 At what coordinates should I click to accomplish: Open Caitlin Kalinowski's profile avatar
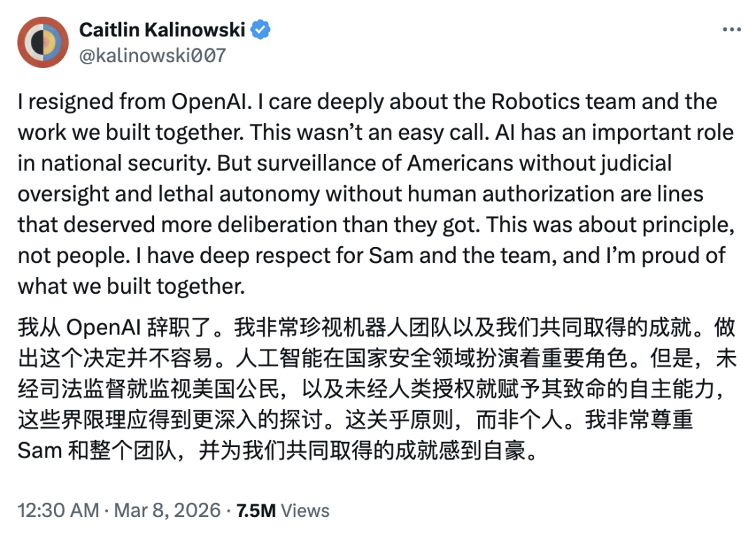coord(43,43)
